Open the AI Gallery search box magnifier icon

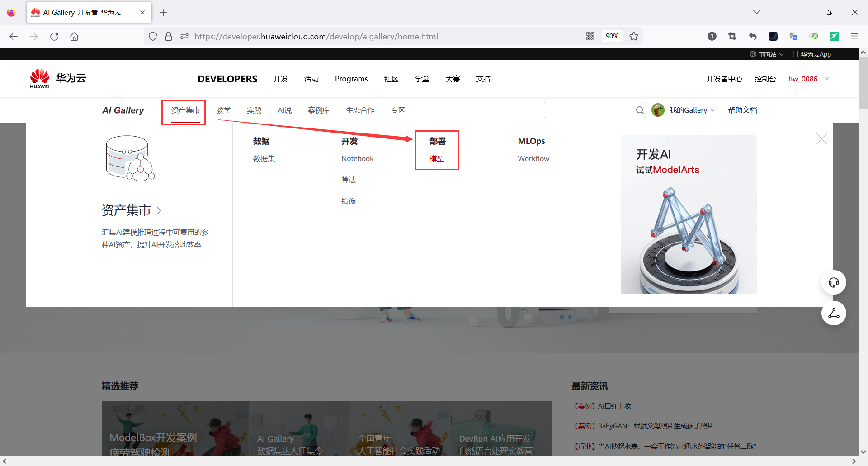point(639,110)
